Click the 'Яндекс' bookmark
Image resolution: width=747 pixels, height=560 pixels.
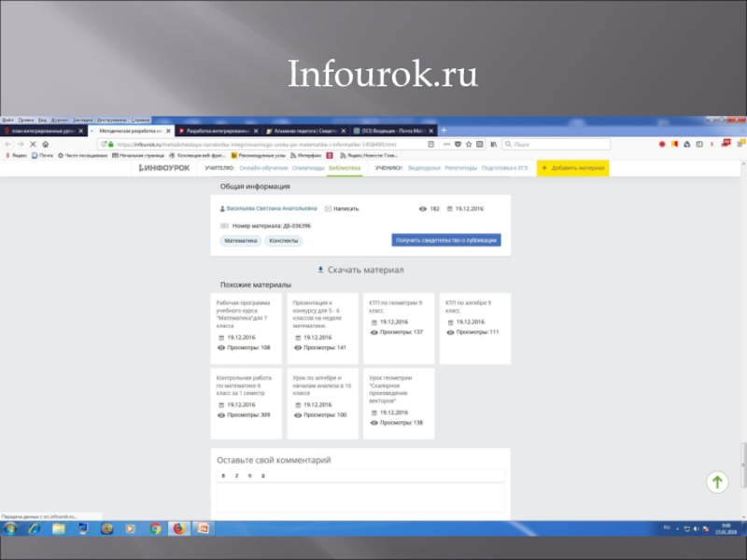[16, 155]
